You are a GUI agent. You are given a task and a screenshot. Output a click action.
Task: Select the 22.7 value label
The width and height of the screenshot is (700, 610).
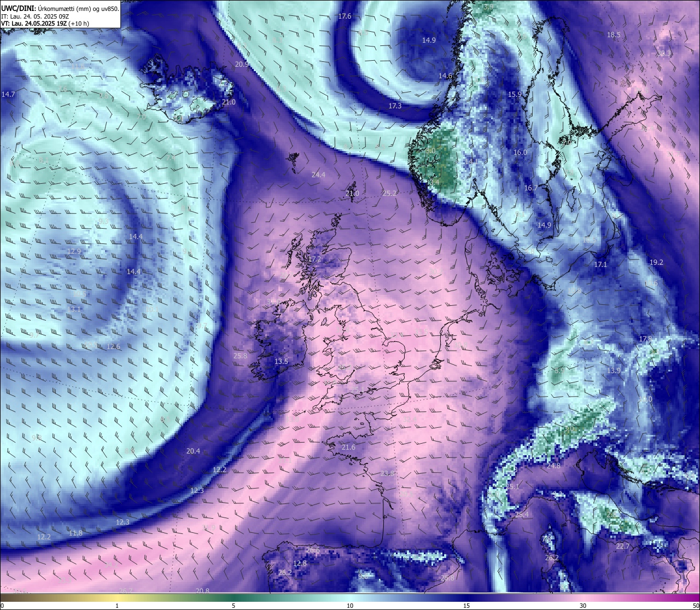click(x=622, y=547)
